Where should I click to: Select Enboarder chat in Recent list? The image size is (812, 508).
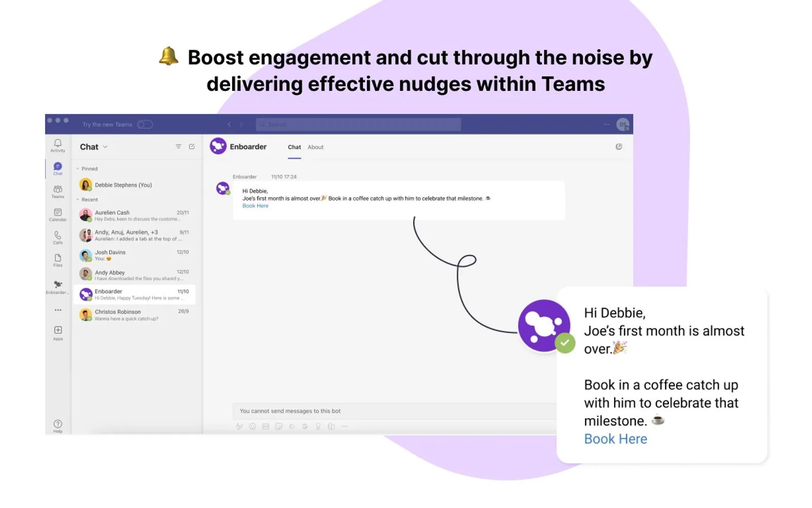(x=134, y=295)
